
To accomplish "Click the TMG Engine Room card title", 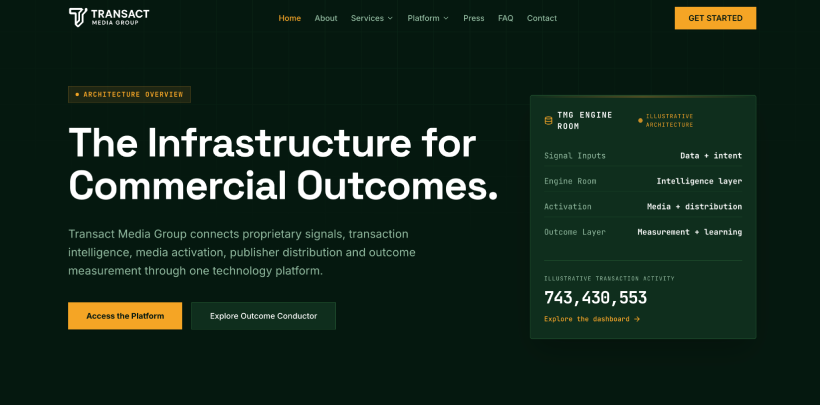I will point(585,120).
